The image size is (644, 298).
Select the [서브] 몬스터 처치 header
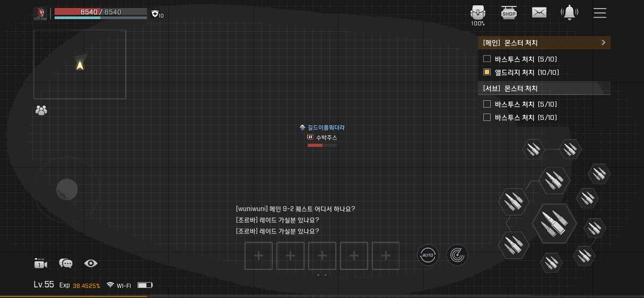tap(544, 88)
